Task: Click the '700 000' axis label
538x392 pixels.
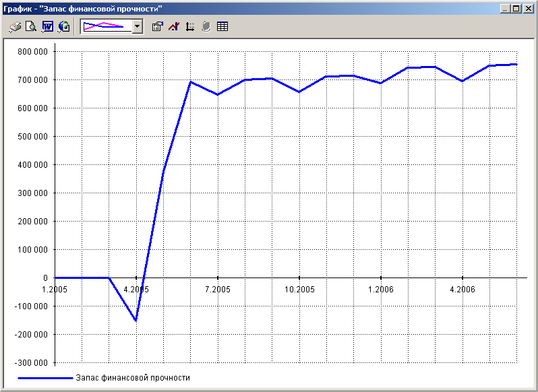Action: click(32, 80)
